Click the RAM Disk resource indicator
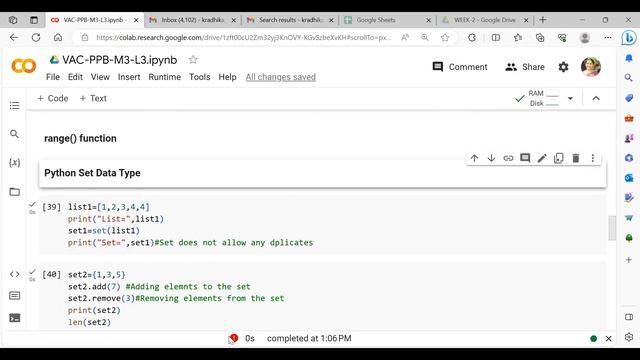The width and height of the screenshot is (640, 360). [x=544, y=98]
